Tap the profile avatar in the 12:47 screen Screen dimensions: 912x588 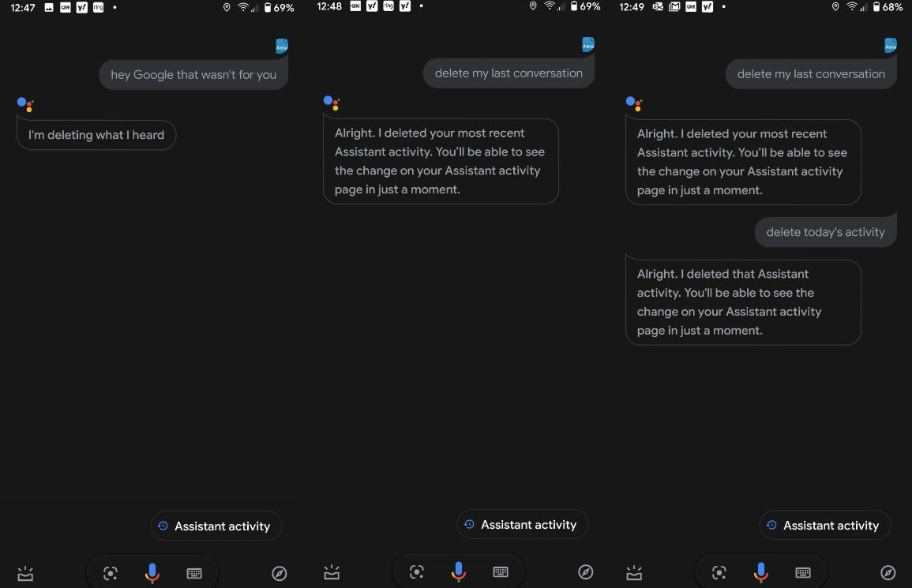tap(282, 46)
